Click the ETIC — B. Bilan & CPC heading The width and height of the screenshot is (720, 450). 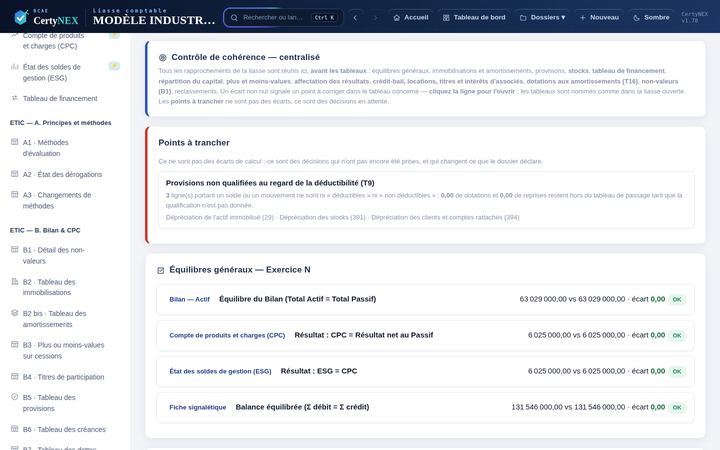[x=45, y=230]
